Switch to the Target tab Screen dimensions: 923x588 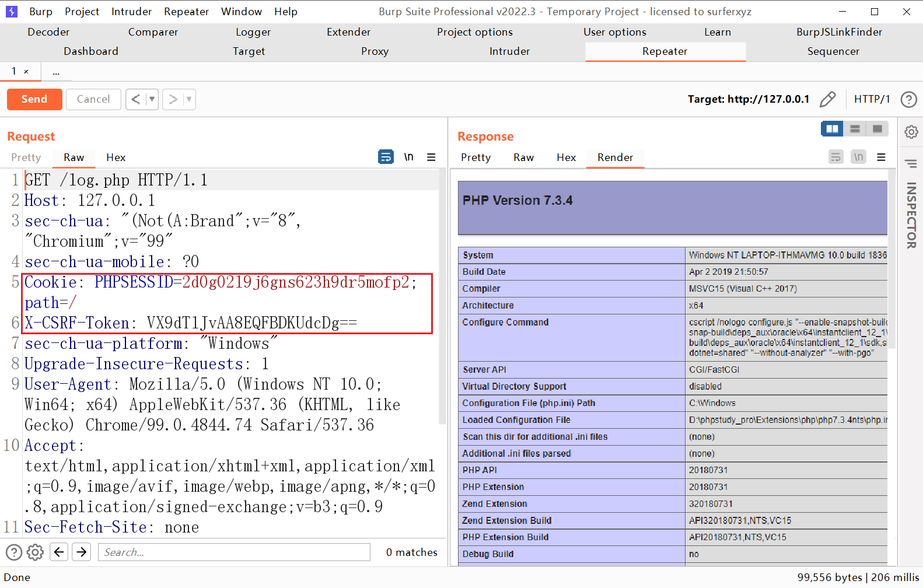249,51
